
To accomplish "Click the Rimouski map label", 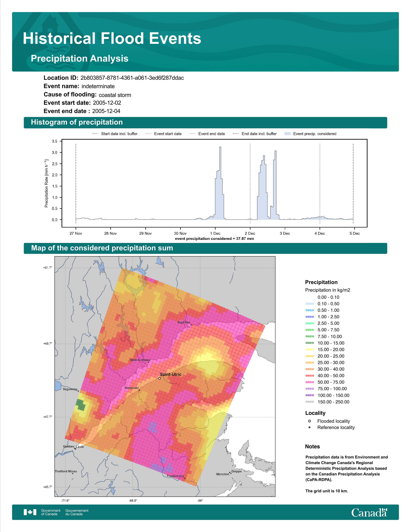I will [132, 388].
